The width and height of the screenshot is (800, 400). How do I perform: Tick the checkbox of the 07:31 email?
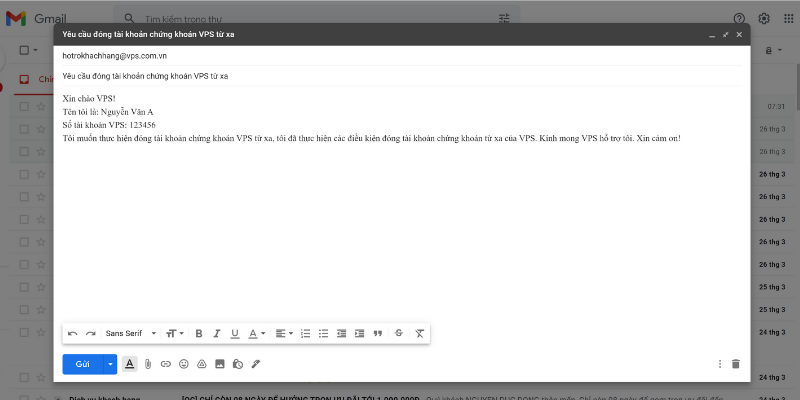click(x=24, y=106)
